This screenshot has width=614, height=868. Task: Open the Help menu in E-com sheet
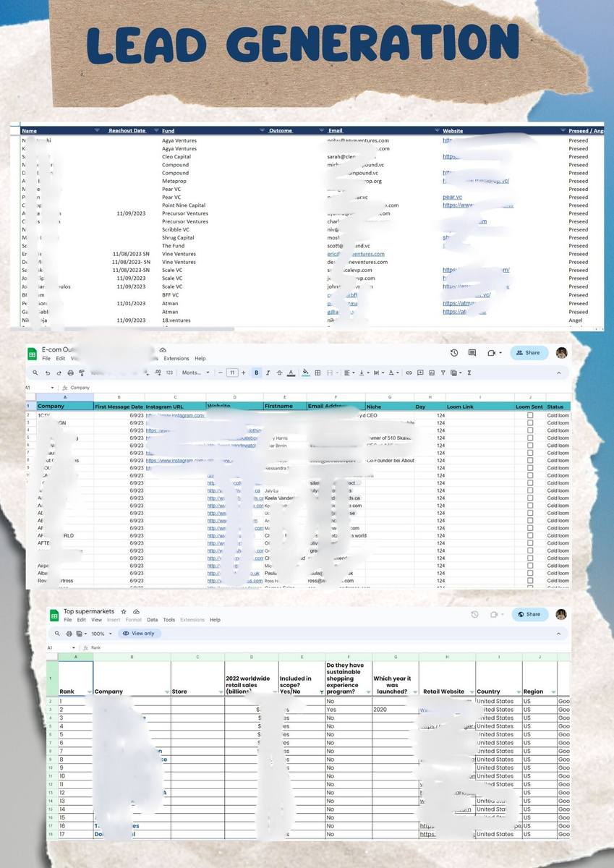200,359
